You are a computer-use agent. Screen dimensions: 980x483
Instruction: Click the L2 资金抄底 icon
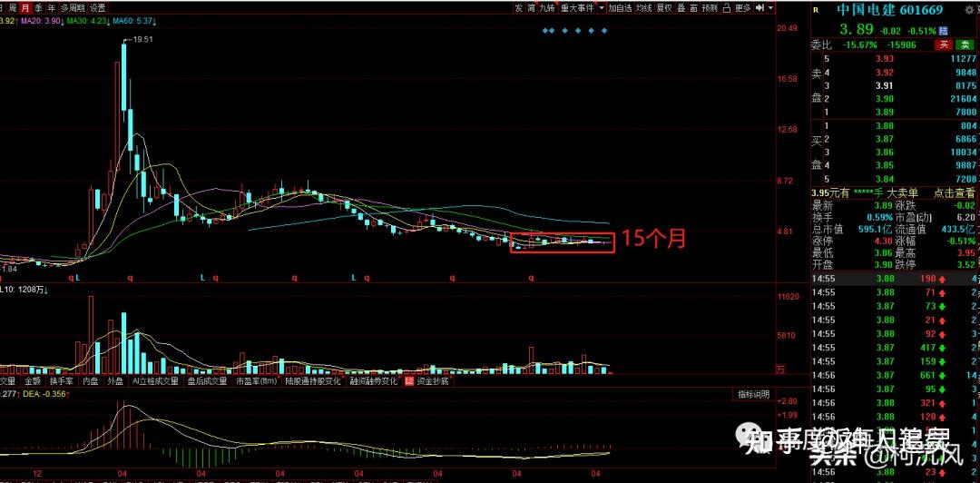pyautogui.click(x=409, y=380)
